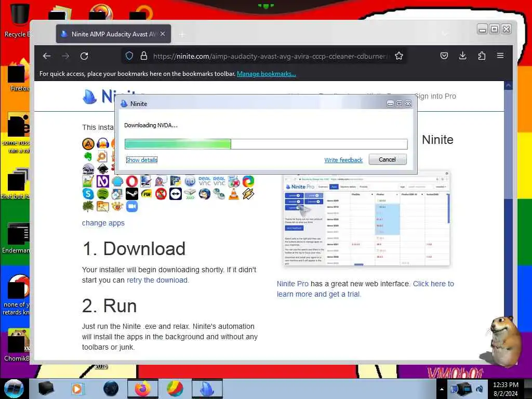Click the SumatraPDF yellow icon

(x=146, y=194)
